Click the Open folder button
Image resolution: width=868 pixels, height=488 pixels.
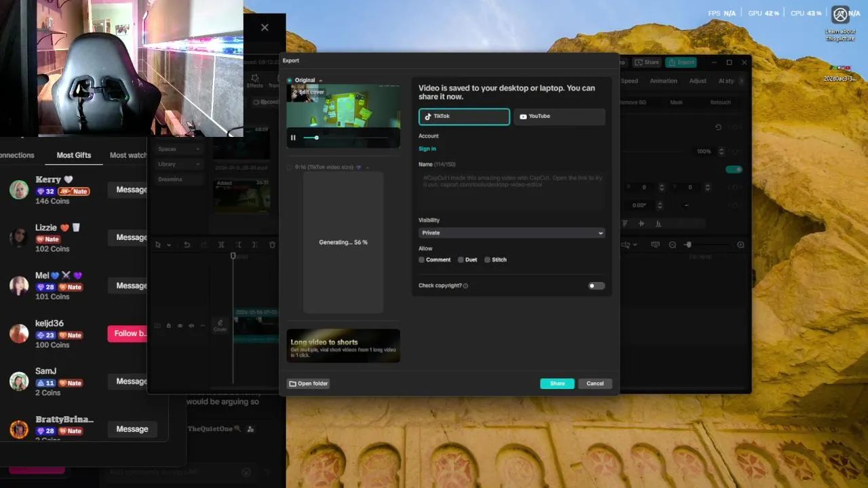click(x=309, y=384)
